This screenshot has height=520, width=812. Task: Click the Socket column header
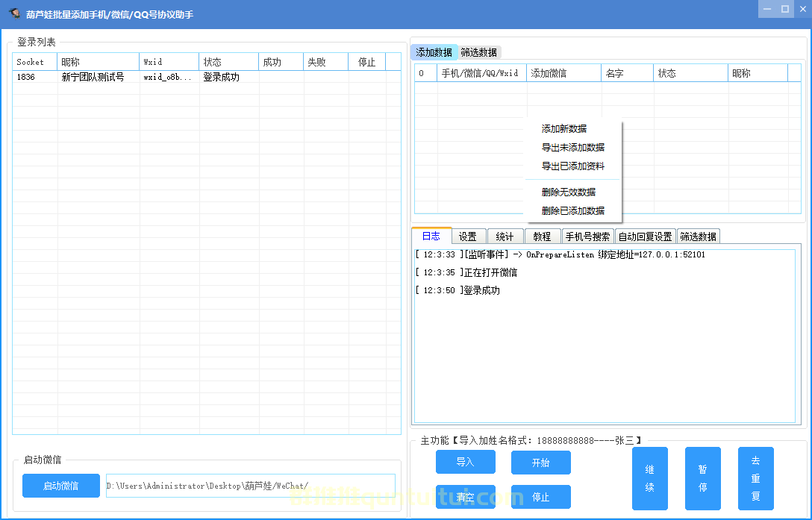click(x=34, y=62)
